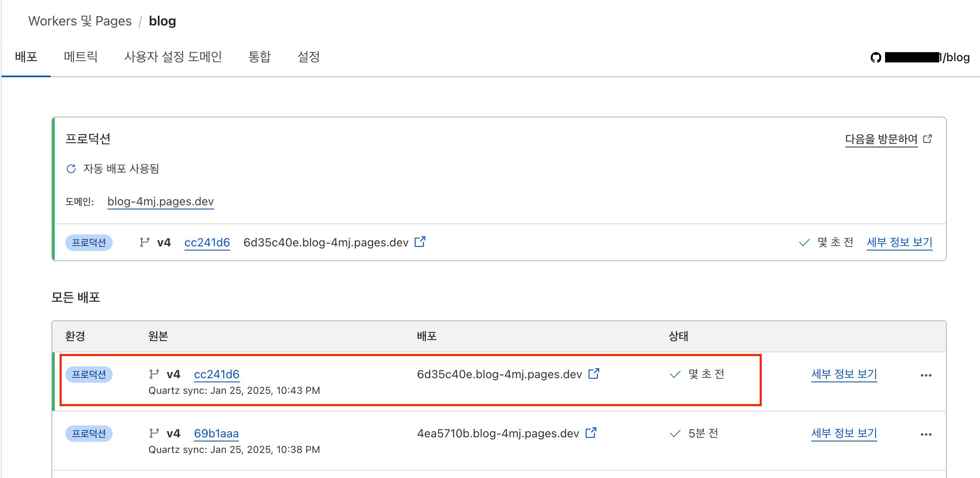The image size is (980, 478).
Task: Open external link icon for 4ea5710b deployment
Action: click(591, 433)
